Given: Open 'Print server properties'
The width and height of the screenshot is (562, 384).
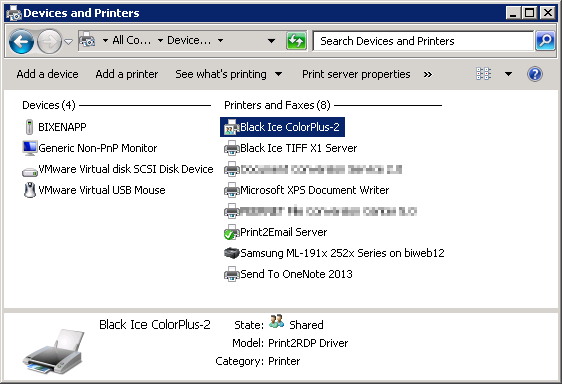Looking at the screenshot, I should 356,74.
